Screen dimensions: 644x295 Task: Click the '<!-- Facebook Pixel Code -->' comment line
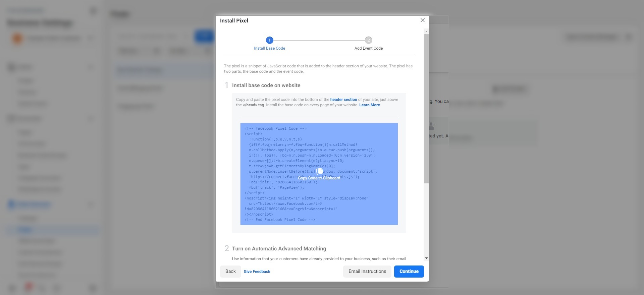click(275, 128)
